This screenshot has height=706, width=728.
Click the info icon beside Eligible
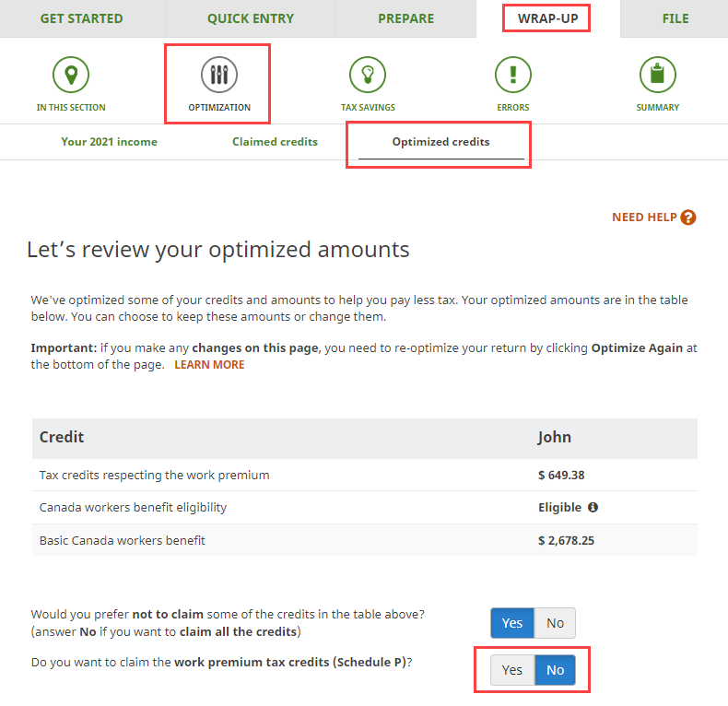pyautogui.click(x=593, y=508)
